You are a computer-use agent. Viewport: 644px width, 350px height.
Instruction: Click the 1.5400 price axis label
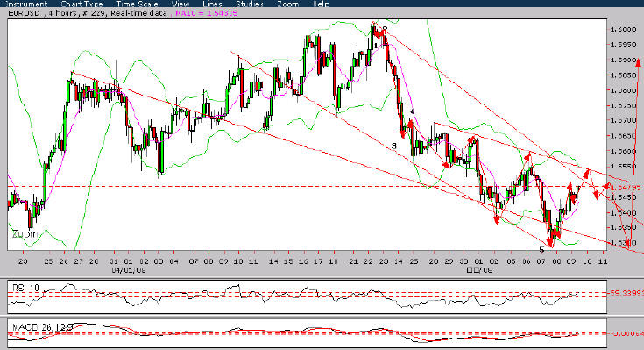pos(623,212)
